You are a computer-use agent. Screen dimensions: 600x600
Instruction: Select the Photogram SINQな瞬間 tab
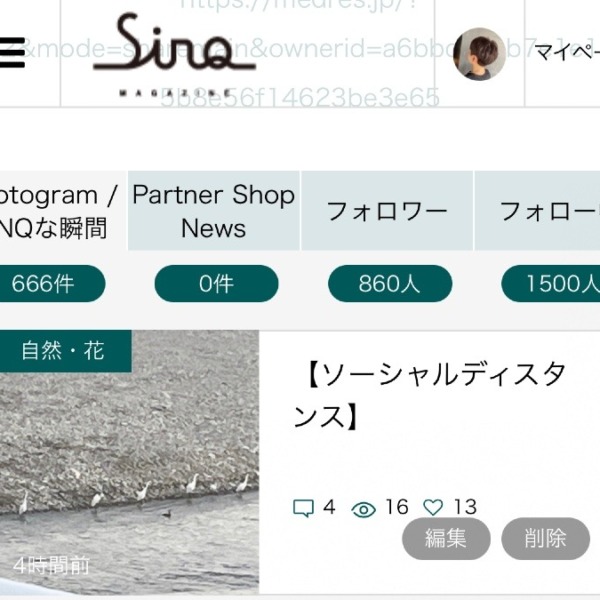point(59,211)
